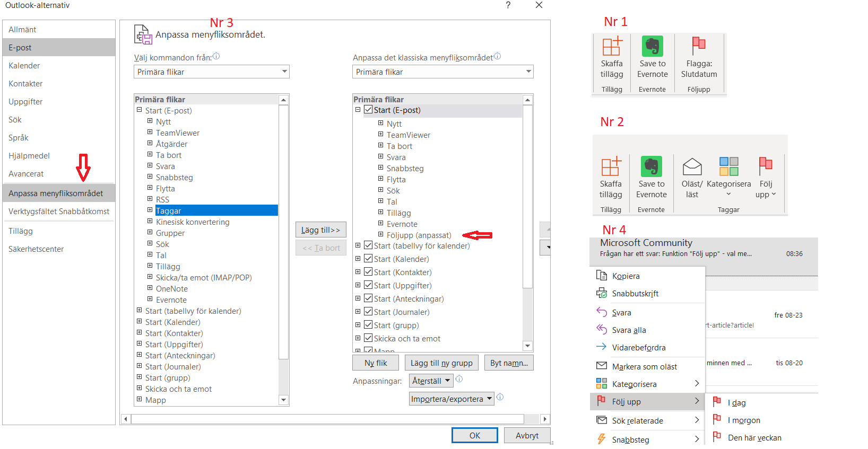The width and height of the screenshot is (868, 449).
Task: Click info icon beside Återställ dropdown
Action: pyautogui.click(x=459, y=379)
